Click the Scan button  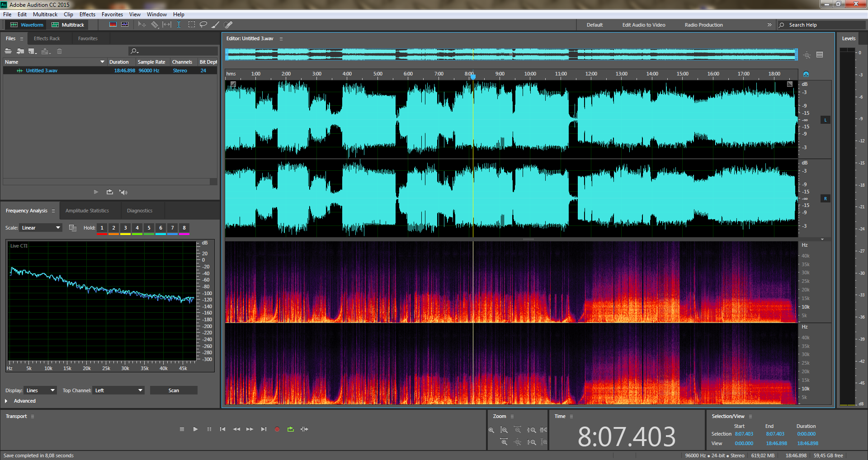174,390
